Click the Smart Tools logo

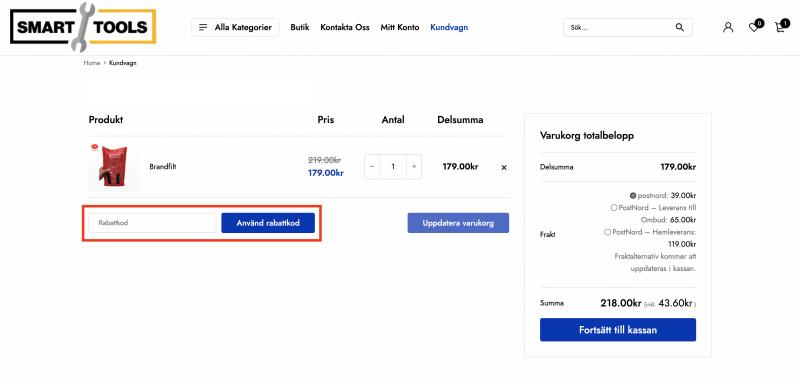tap(83, 27)
